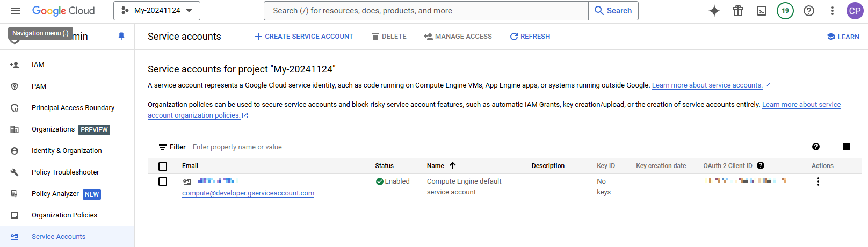Click the Policy Troubleshooter wrench icon
The width and height of the screenshot is (868, 247).
click(x=15, y=172)
